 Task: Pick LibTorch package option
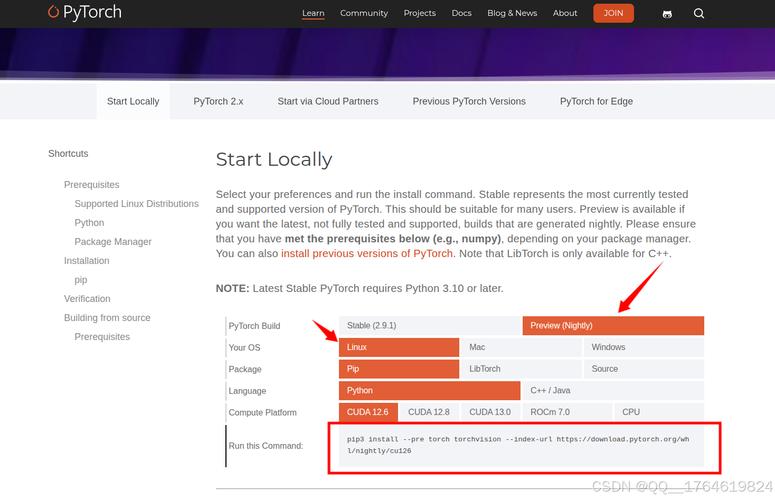[520, 369]
